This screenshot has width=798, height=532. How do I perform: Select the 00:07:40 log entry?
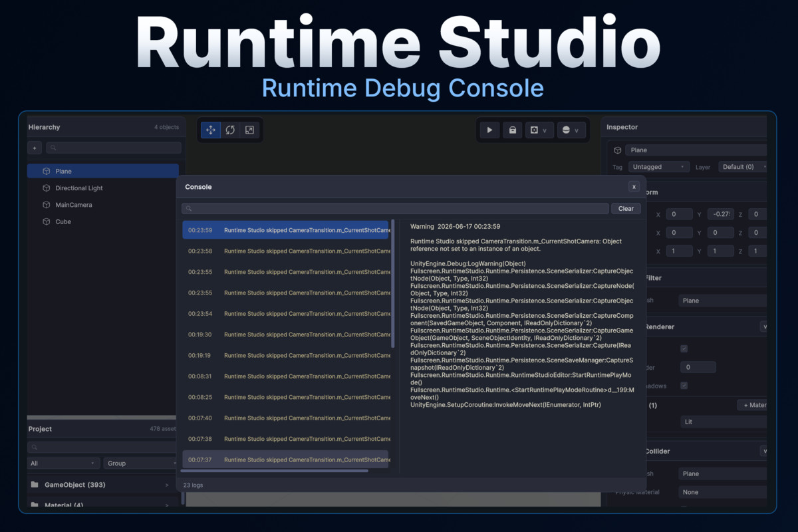coord(285,418)
